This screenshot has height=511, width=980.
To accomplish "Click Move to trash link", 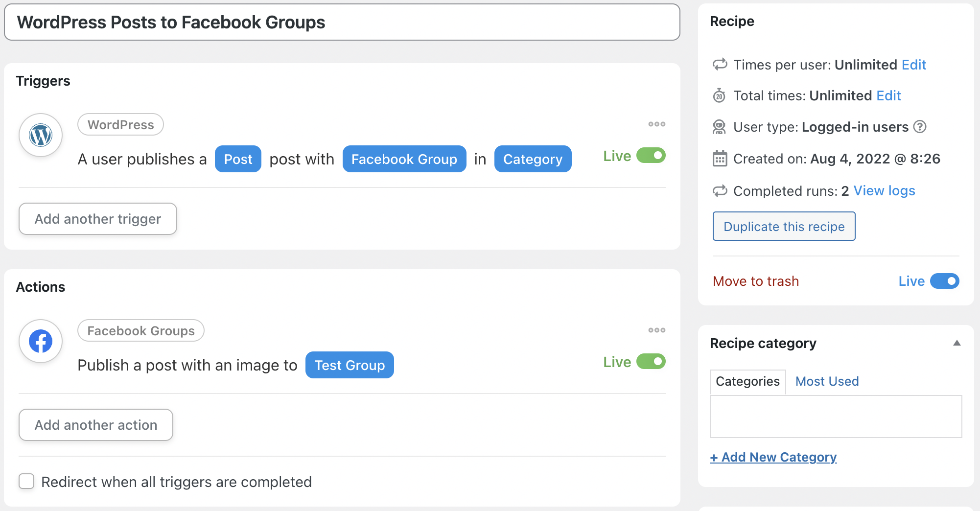I will coord(756,281).
